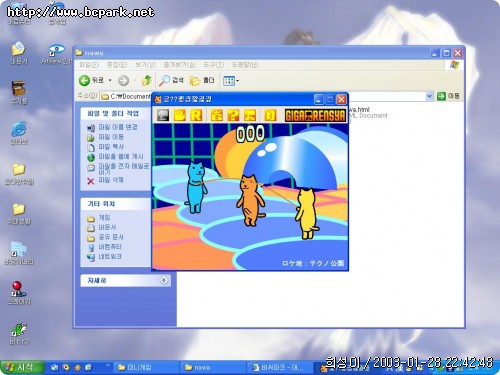Open Search in the nawa explorer toolbar
This screenshot has width=500, height=375.
pos(171,80)
